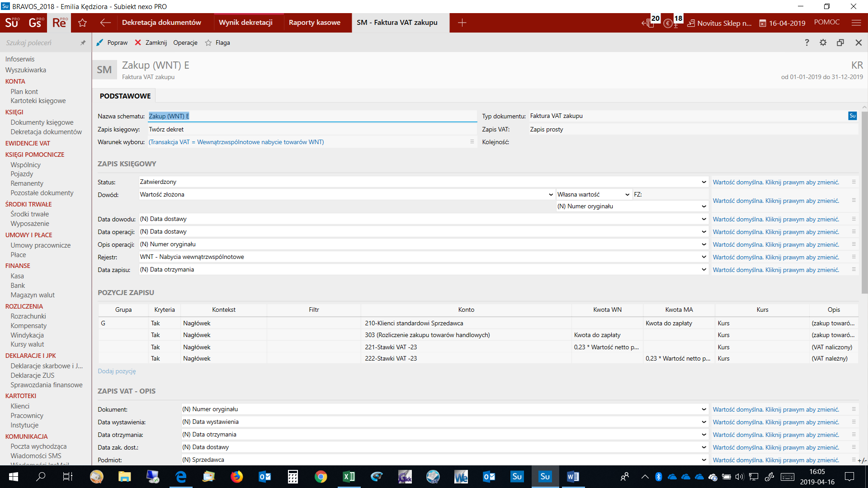This screenshot has width=868, height=488.
Task: Click the favorites star icon in the top bar
Action: 82,23
